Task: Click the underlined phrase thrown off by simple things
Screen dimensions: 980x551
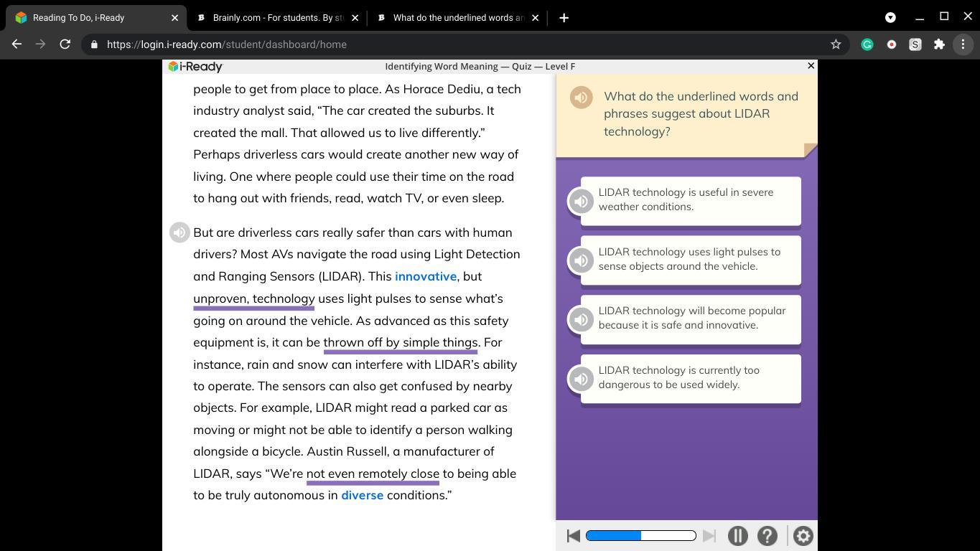Action: click(x=401, y=342)
